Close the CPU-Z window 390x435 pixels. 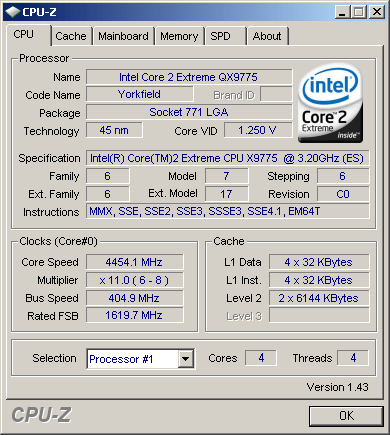(377, 12)
